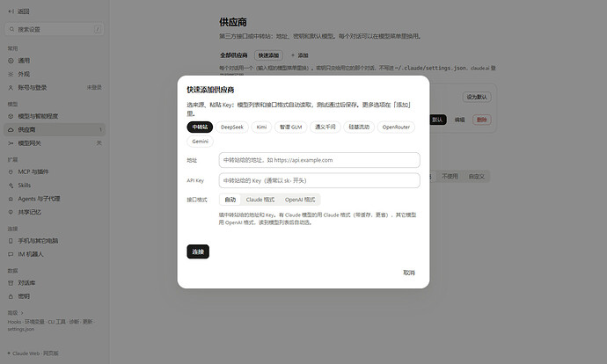
Task: Choose Claude 格式 interface format
Action: [260, 200]
